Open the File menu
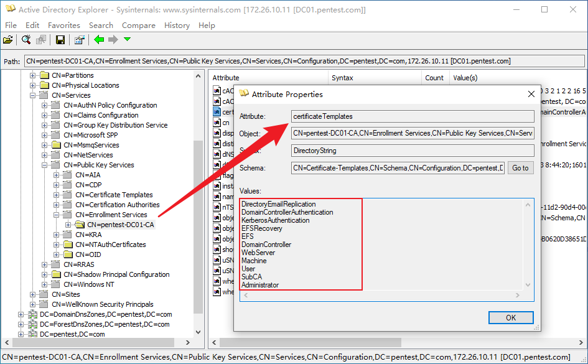The width and height of the screenshot is (588, 364). click(11, 25)
